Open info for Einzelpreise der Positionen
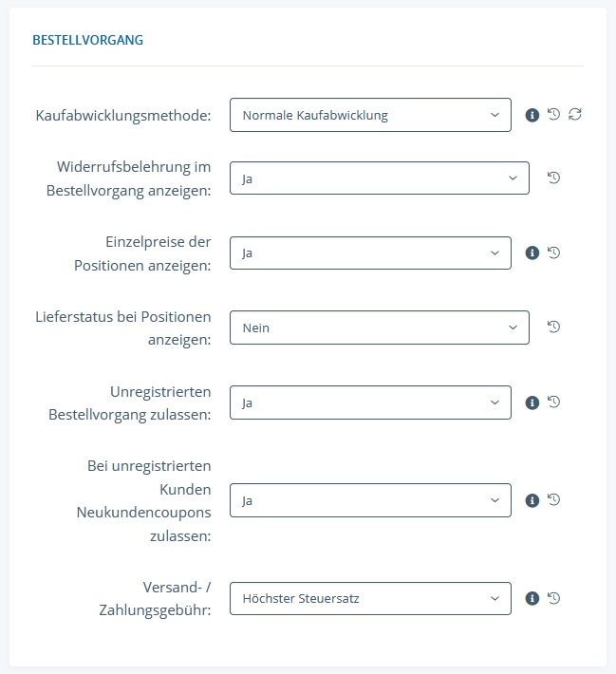This screenshot has height=674, width=616. [x=532, y=253]
